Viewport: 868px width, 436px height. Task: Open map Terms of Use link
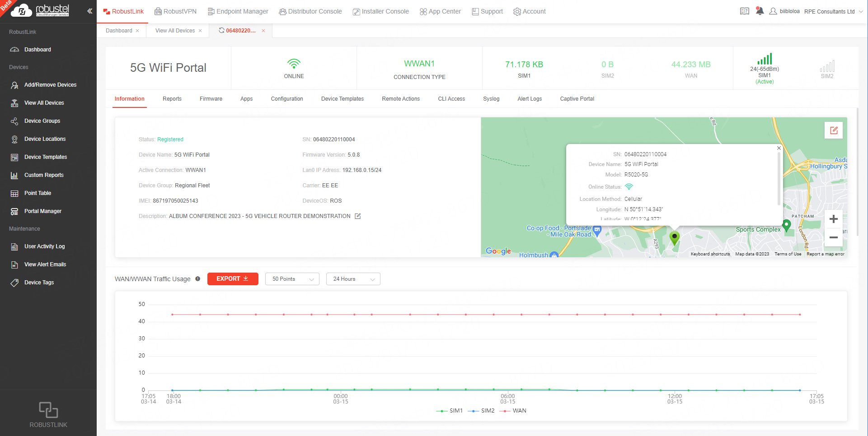pyautogui.click(x=788, y=254)
